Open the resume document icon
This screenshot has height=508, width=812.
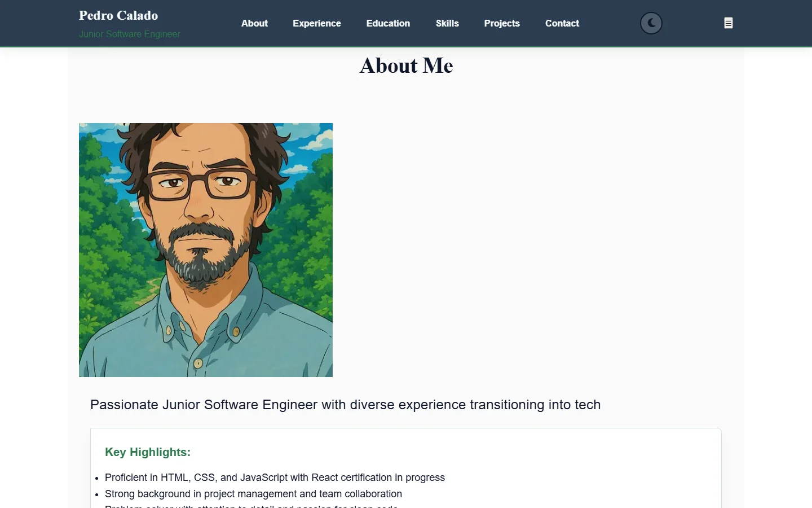coord(728,23)
